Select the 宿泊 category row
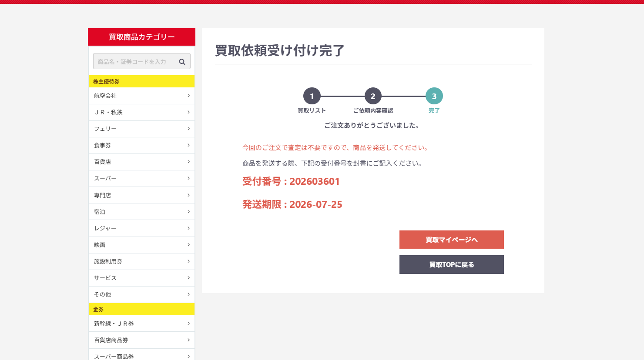This screenshot has height=360, width=644. 141,212
